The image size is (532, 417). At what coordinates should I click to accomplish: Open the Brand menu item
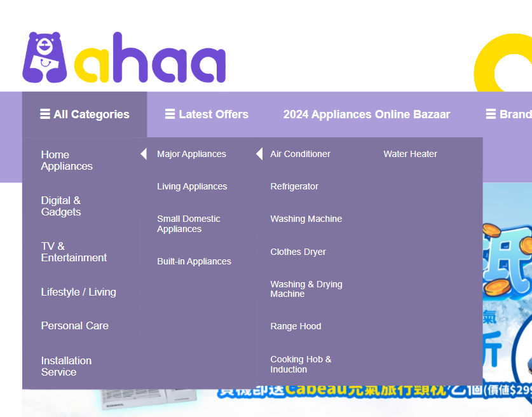509,114
